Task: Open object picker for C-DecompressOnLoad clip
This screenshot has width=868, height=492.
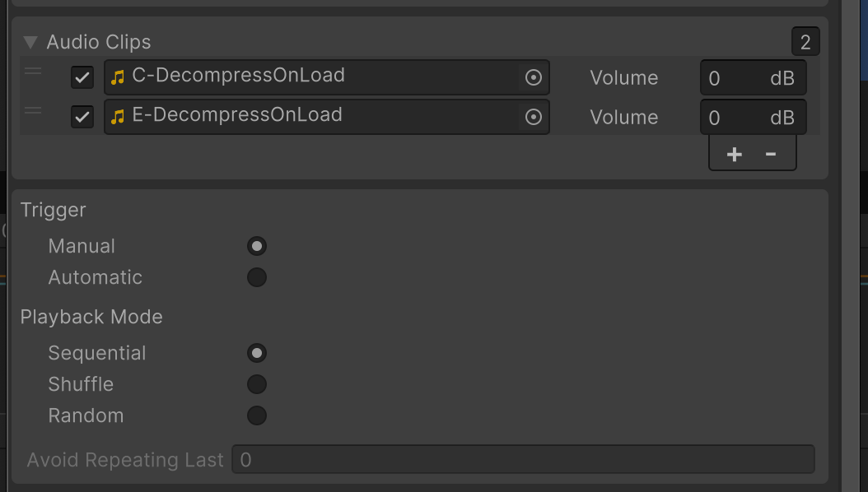Action: 534,77
